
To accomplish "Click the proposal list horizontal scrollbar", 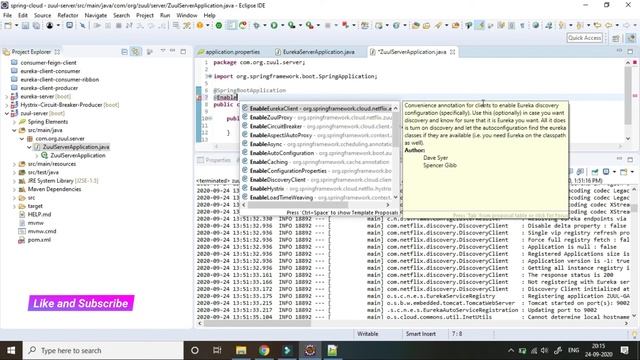I will point(298,205).
